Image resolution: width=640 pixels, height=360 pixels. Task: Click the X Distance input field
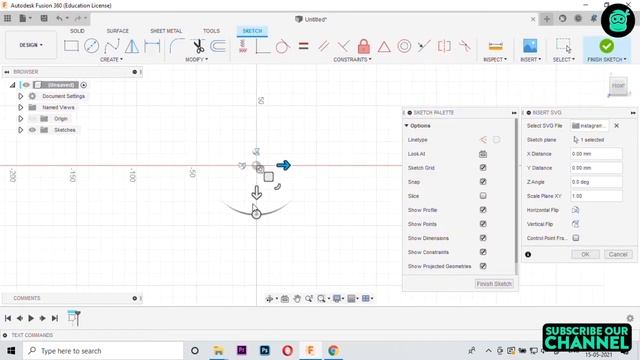tap(596, 154)
